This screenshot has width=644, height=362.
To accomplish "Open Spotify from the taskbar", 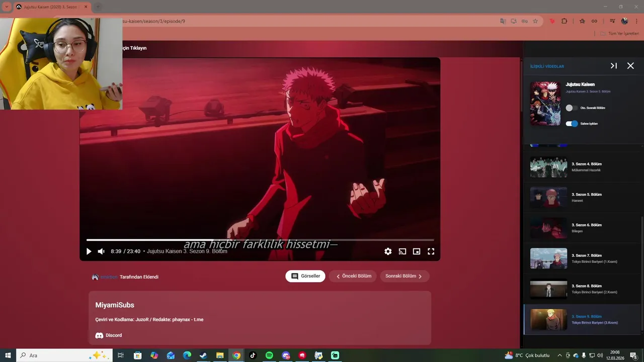I will click(269, 355).
